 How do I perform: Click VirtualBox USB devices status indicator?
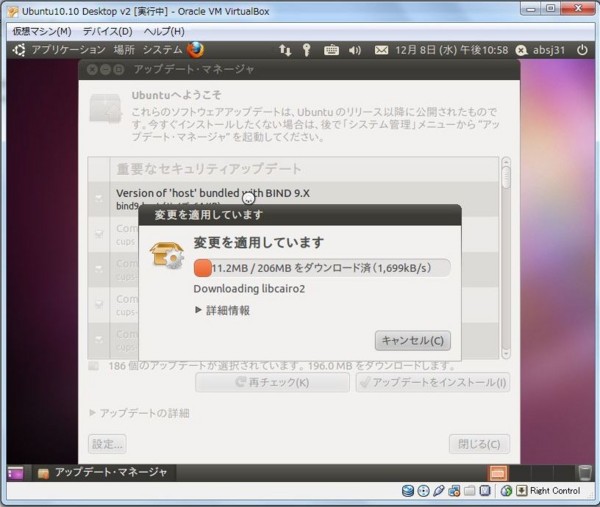439,491
